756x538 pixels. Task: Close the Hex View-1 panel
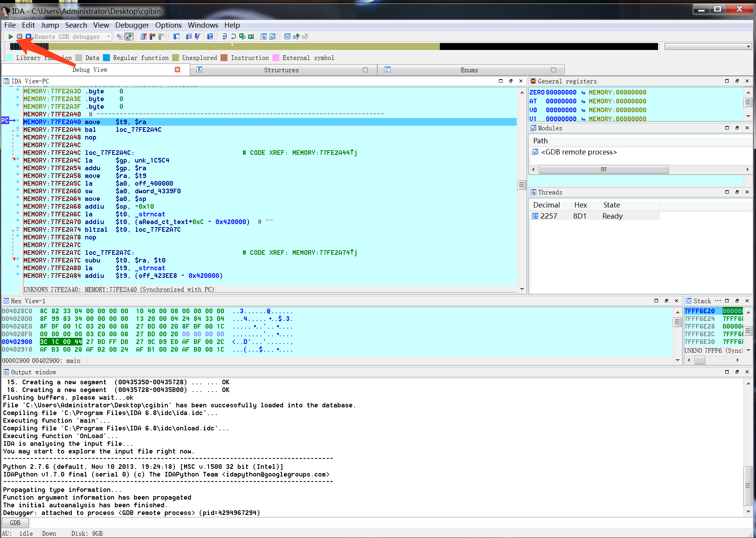pyautogui.click(x=676, y=301)
